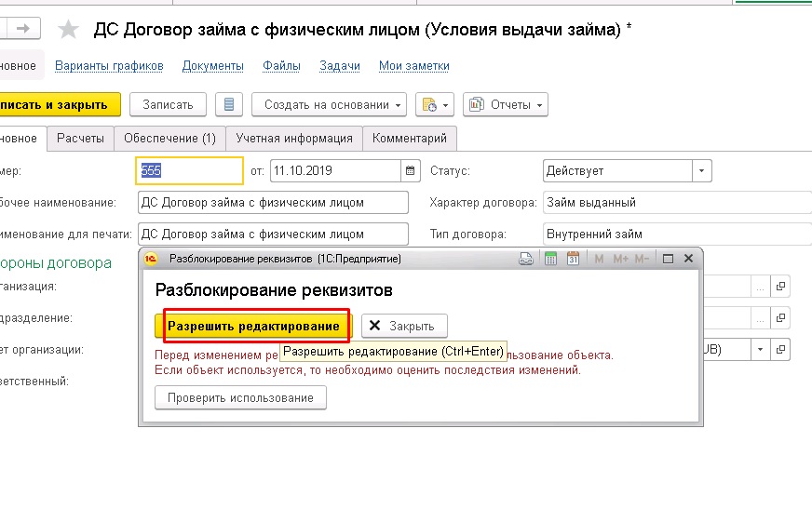Close the Разблокирование реквизитов dialog window

coord(688,259)
